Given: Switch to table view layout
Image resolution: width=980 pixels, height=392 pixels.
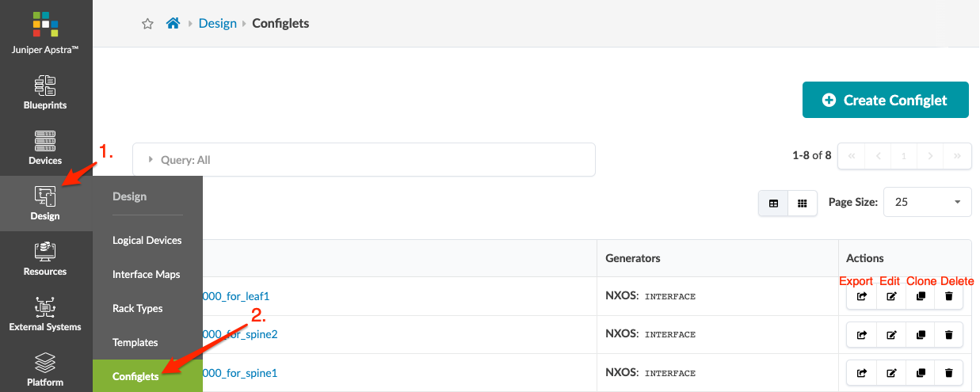Looking at the screenshot, I should (x=773, y=204).
